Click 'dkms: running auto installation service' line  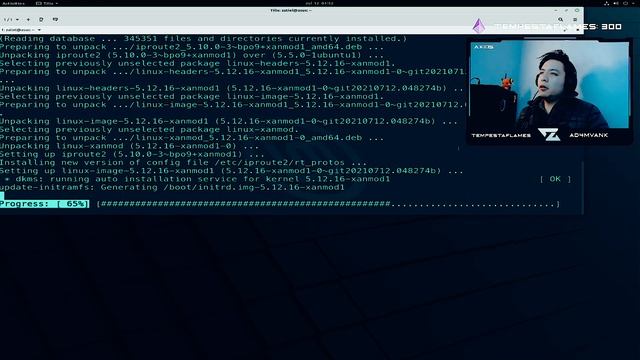(x=197, y=179)
